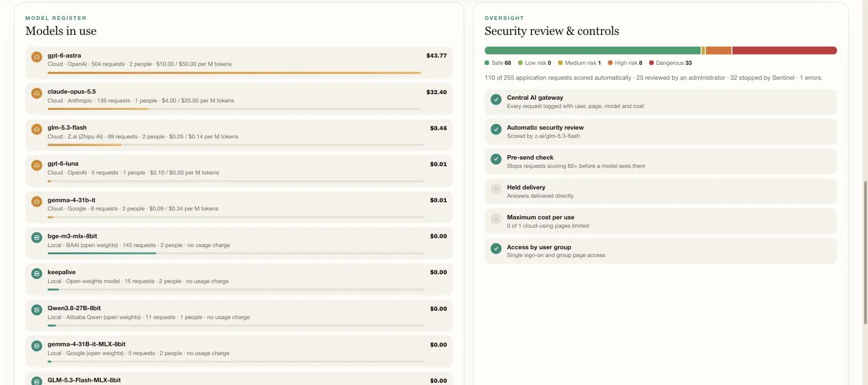Screen dimensions: 868x385
Task: Click the Central AI gateway title
Action: (535, 97)
